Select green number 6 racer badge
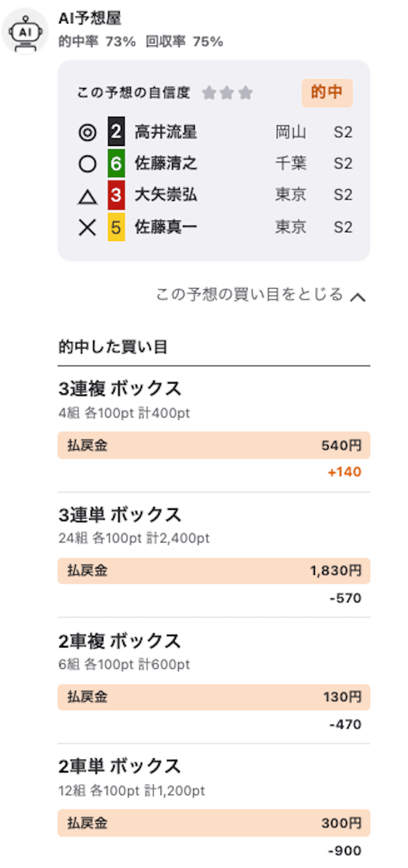 [116, 164]
